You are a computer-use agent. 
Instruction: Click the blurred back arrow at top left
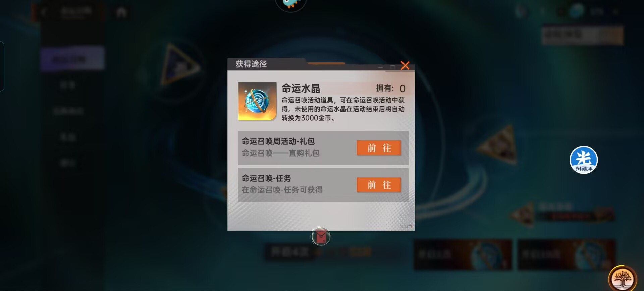click(44, 12)
